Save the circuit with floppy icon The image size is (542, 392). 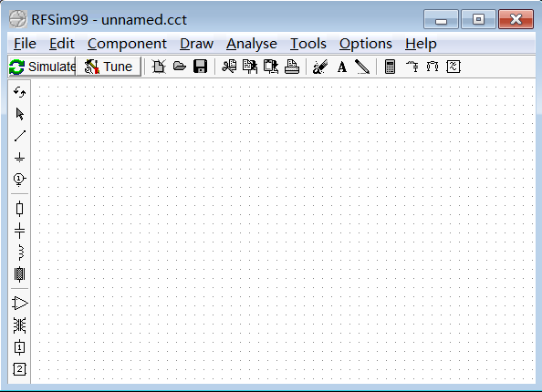(201, 67)
